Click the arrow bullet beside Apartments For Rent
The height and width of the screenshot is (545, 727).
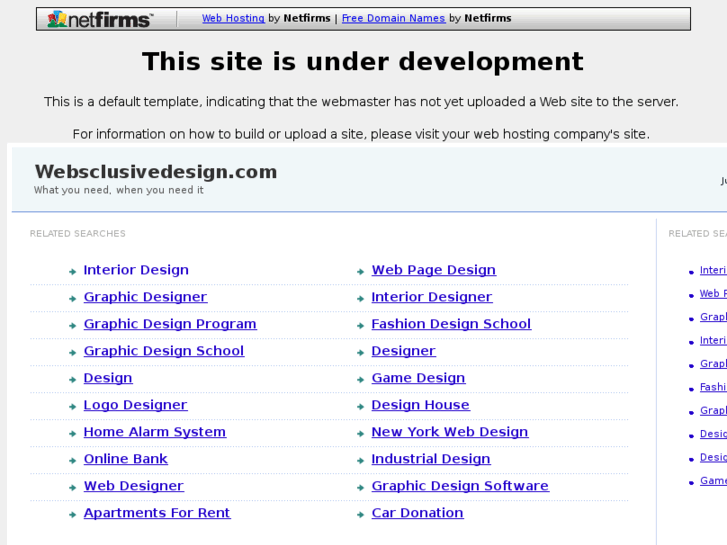coord(72,514)
